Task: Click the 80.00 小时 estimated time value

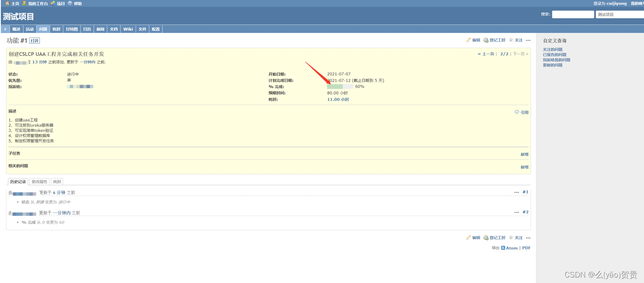Action: [337, 93]
